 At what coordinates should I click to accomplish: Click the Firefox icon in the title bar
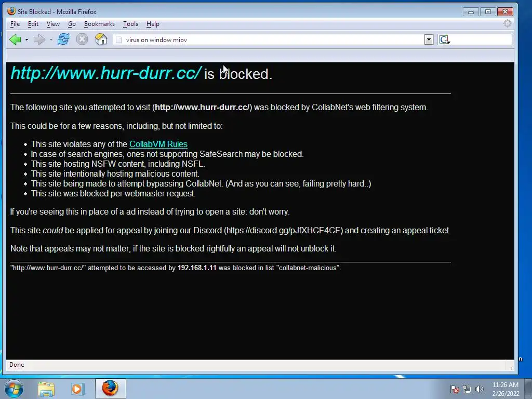click(11, 11)
